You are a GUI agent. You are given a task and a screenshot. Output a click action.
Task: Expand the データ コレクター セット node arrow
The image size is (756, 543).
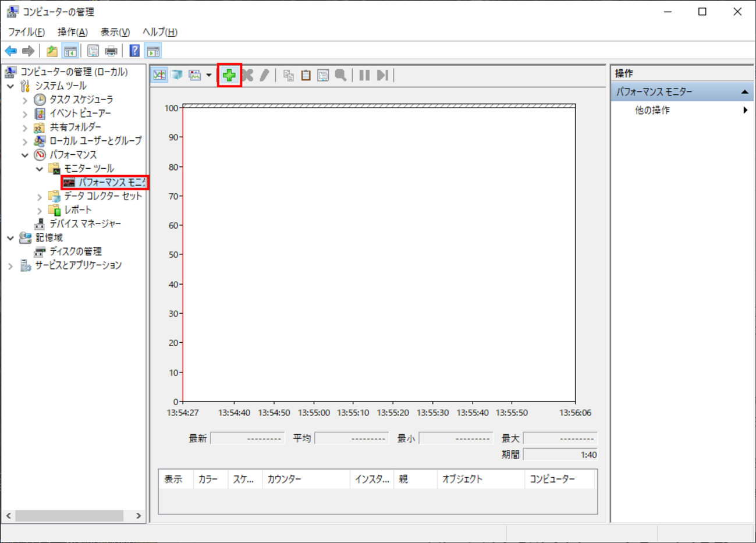pos(40,197)
